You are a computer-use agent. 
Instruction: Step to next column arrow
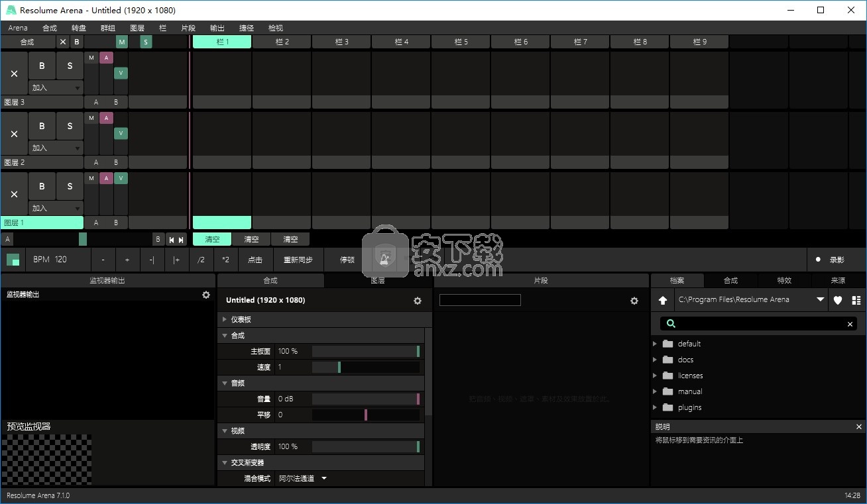click(181, 240)
